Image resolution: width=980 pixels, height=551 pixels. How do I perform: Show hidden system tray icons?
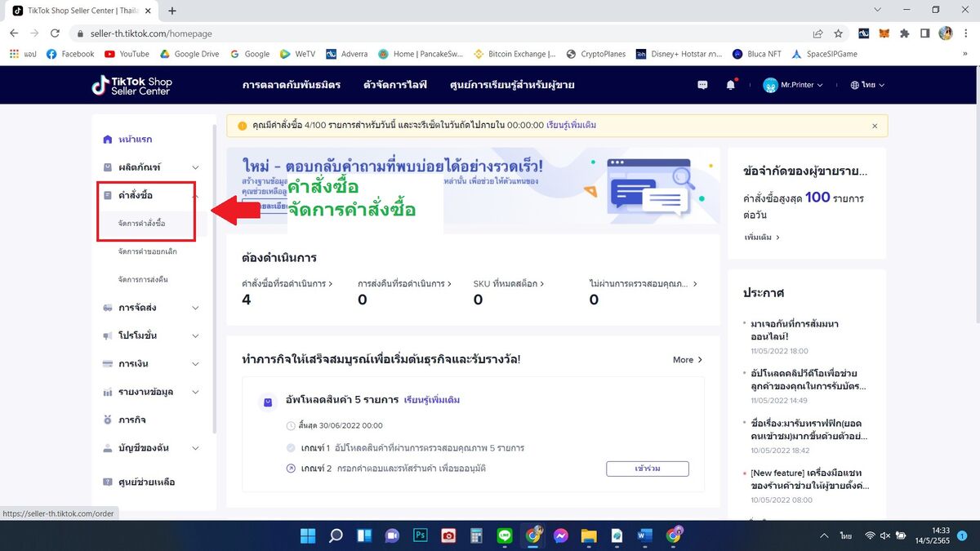[822, 535]
